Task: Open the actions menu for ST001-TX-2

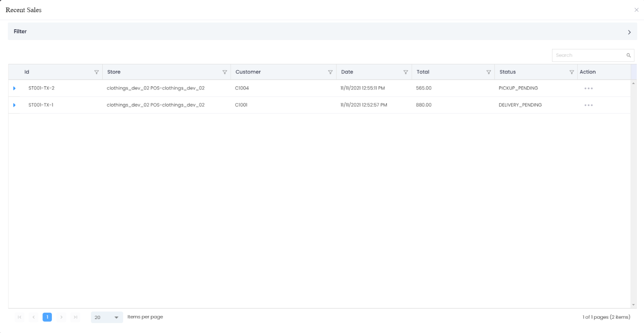Action: click(589, 88)
